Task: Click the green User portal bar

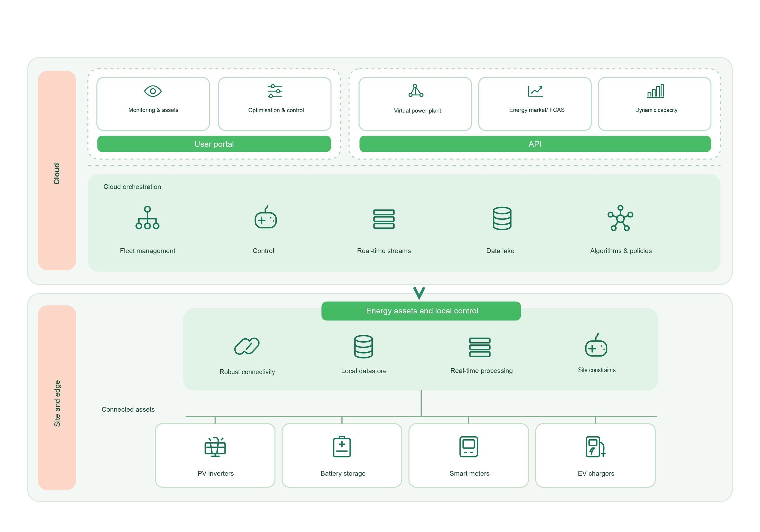Action: click(214, 144)
